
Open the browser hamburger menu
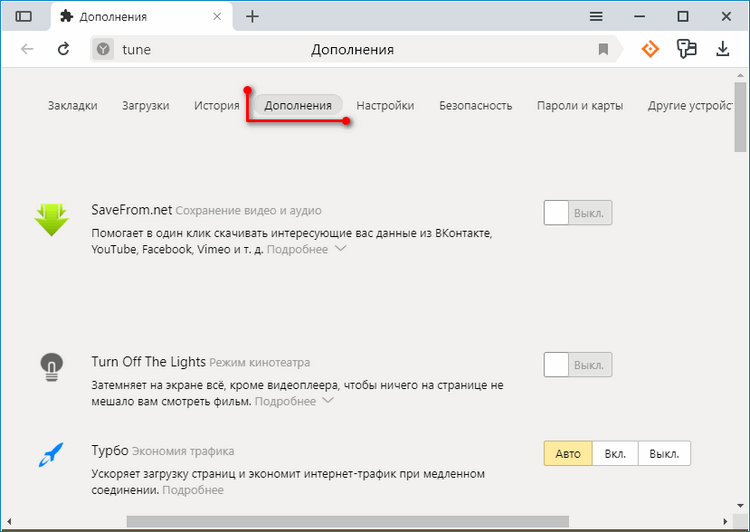click(x=596, y=17)
